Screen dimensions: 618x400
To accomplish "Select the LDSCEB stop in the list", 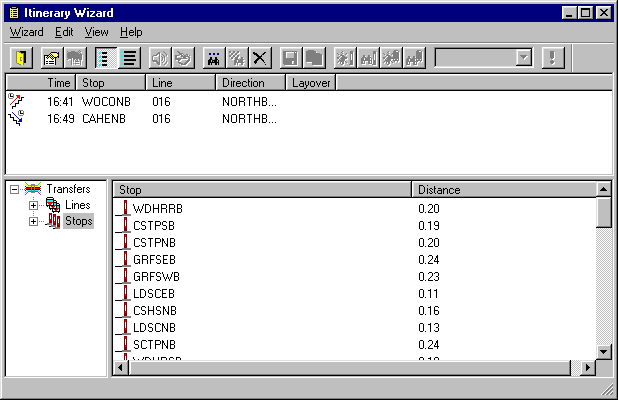I will [153, 294].
